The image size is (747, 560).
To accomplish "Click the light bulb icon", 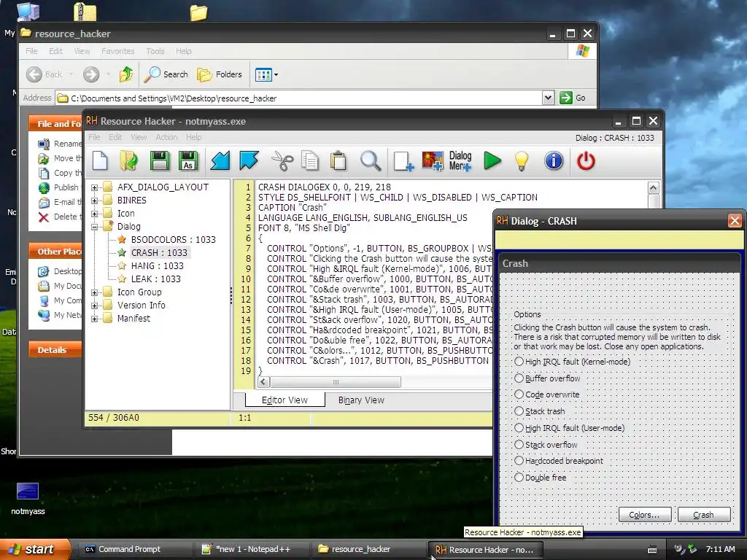I will pos(522,160).
